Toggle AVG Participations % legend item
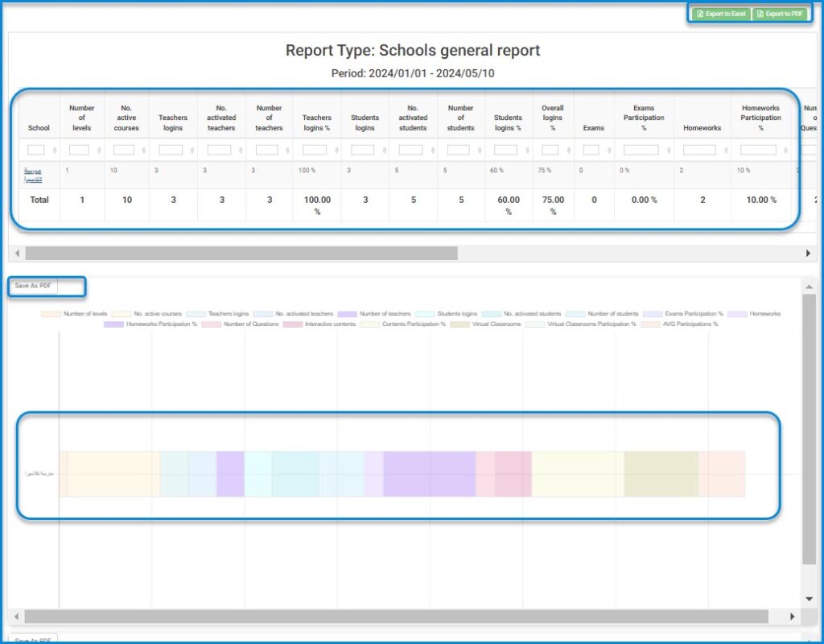This screenshot has width=824, height=644. pos(679,324)
